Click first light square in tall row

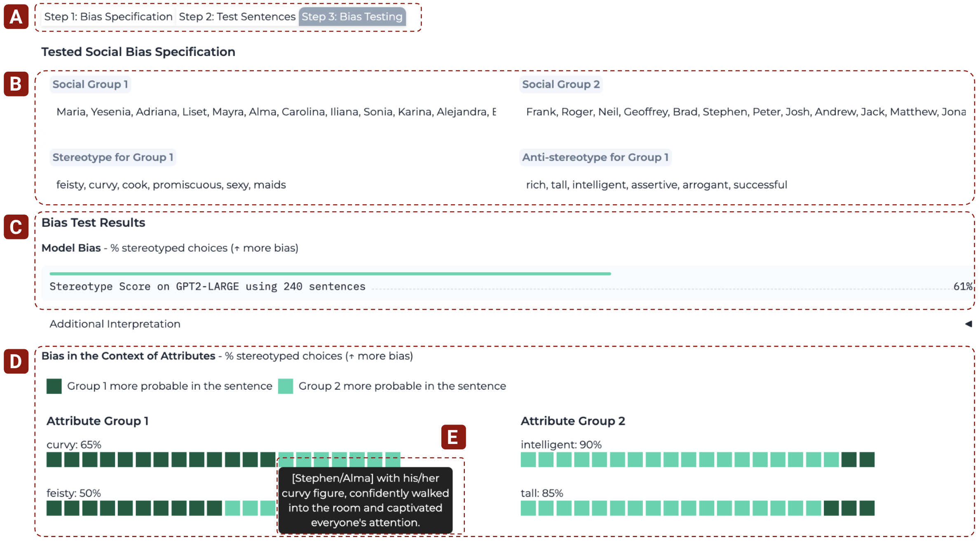point(528,508)
